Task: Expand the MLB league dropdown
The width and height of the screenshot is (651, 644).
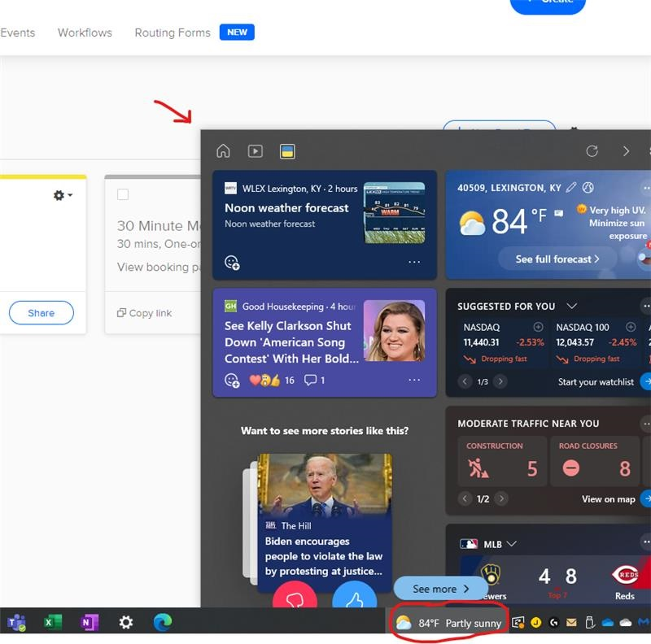Action: [x=512, y=544]
